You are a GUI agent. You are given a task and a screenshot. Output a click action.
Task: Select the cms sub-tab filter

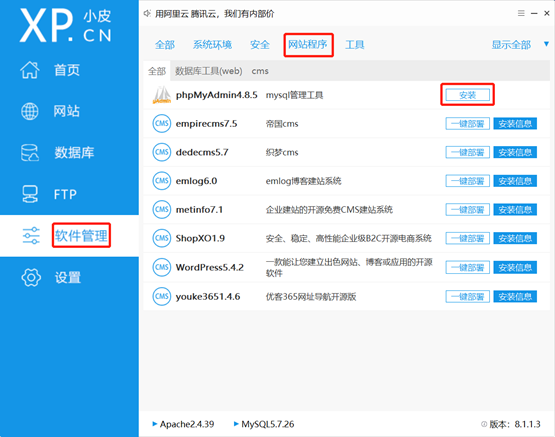click(x=260, y=71)
